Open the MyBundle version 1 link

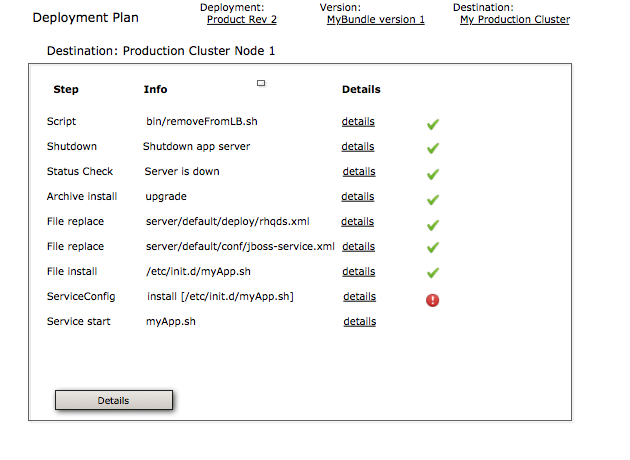[376, 19]
